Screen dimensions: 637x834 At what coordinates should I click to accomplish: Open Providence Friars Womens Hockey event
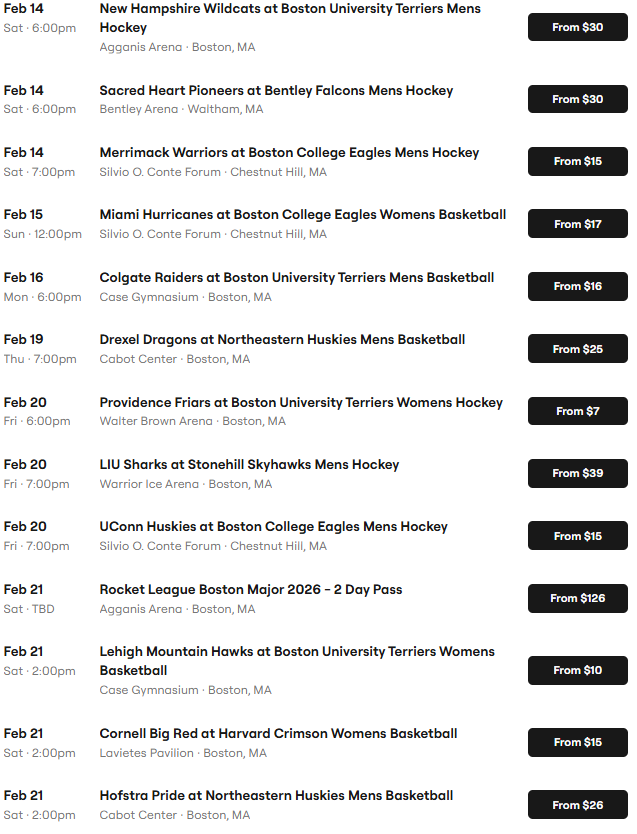coord(301,403)
